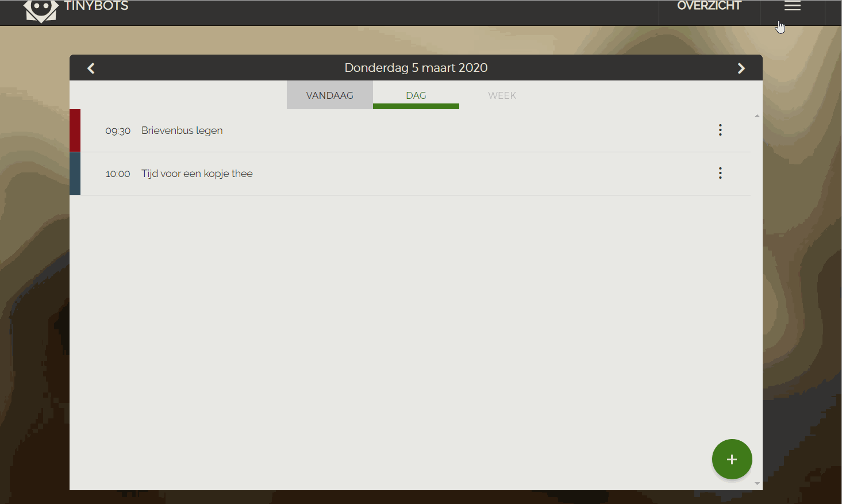Click the scrollbar up arrow
The height and width of the screenshot is (504, 842).
[x=757, y=116]
